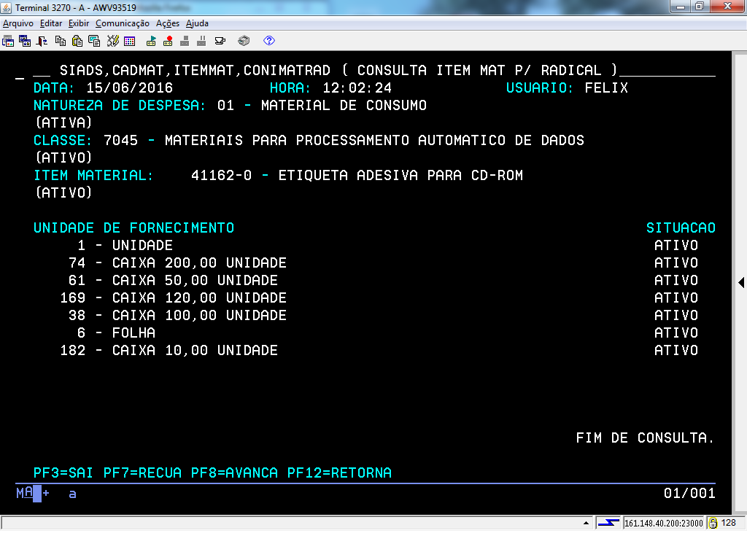Open the Comunicação menu

click(x=123, y=23)
